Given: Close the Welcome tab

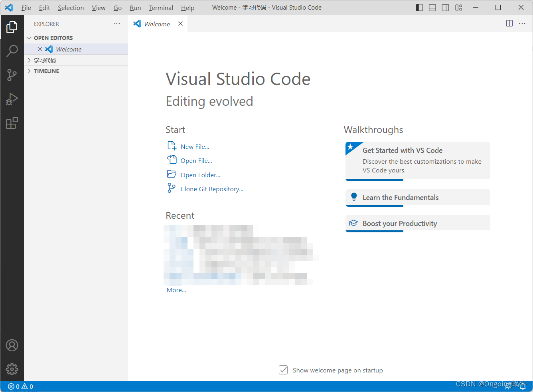Looking at the screenshot, I should [x=180, y=24].
